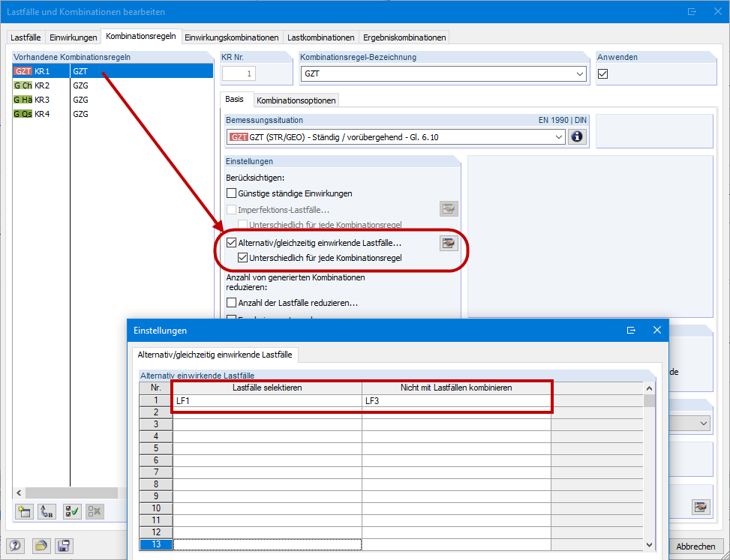This screenshot has height=560, width=730.
Task: Toggle Unterschiedlich für jede Kombinationsregel checked box
Action: click(x=242, y=258)
